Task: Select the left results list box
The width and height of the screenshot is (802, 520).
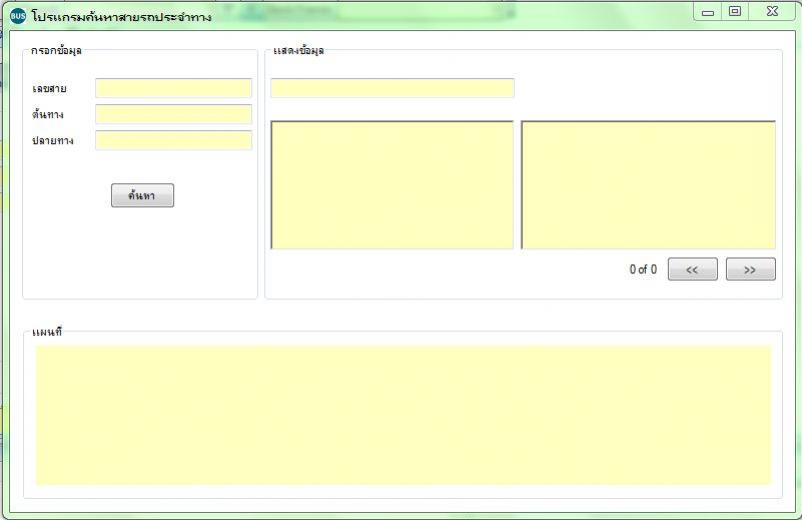Action: click(392, 185)
